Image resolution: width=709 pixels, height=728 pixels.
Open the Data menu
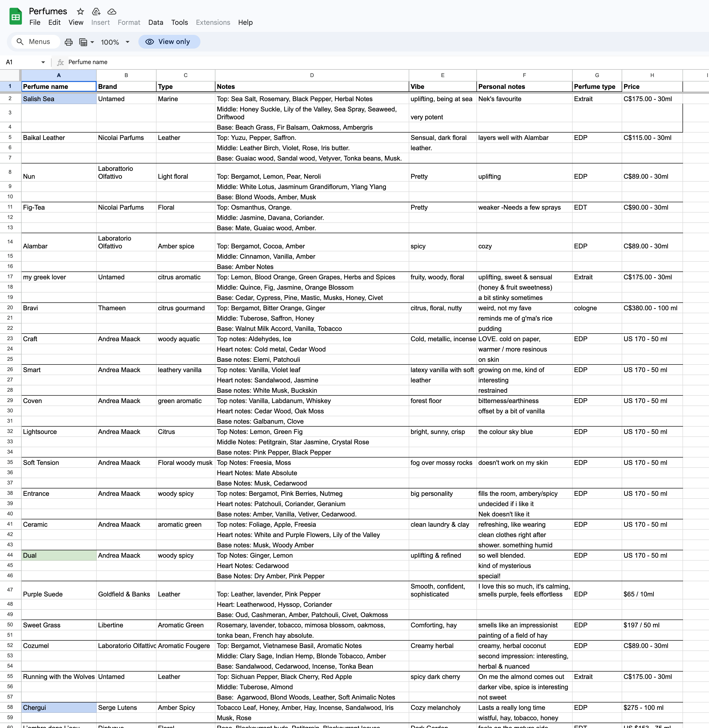pos(155,22)
